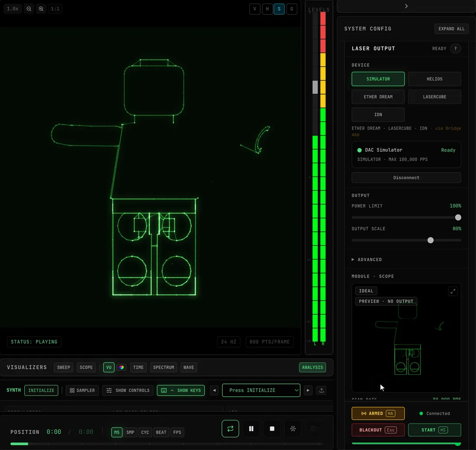Toggle the loop playback icon
476x450 pixels.
click(230, 429)
